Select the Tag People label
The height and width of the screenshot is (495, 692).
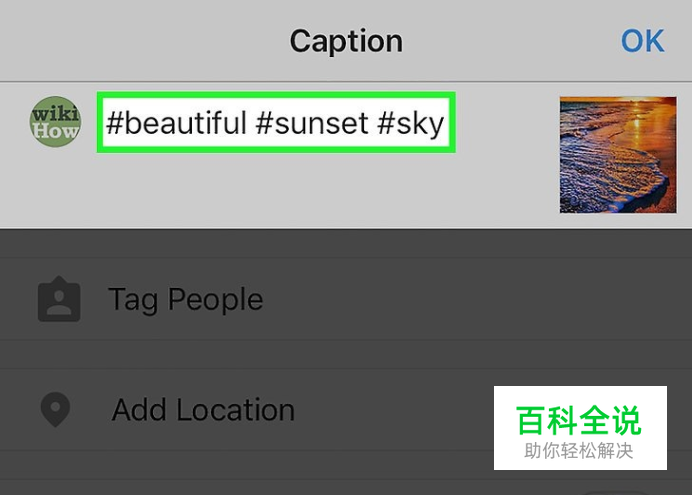[186, 299]
